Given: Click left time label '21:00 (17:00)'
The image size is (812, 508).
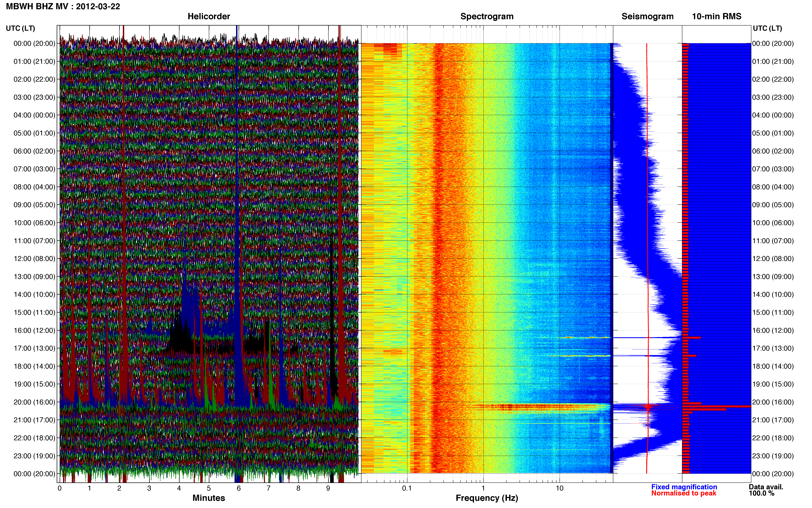Looking at the screenshot, I should point(34,420).
